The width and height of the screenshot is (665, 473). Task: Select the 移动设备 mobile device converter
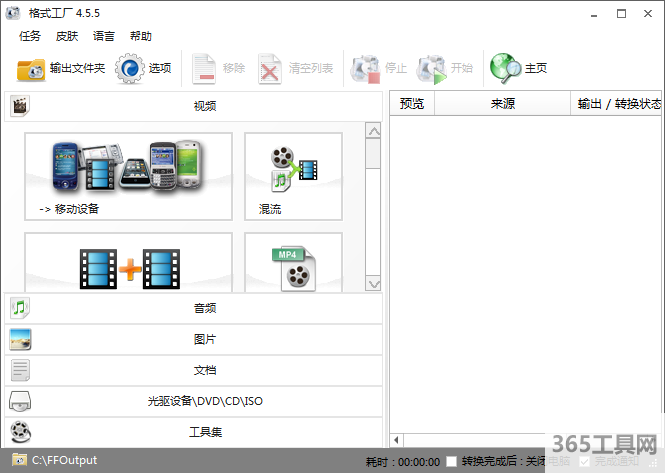point(128,176)
